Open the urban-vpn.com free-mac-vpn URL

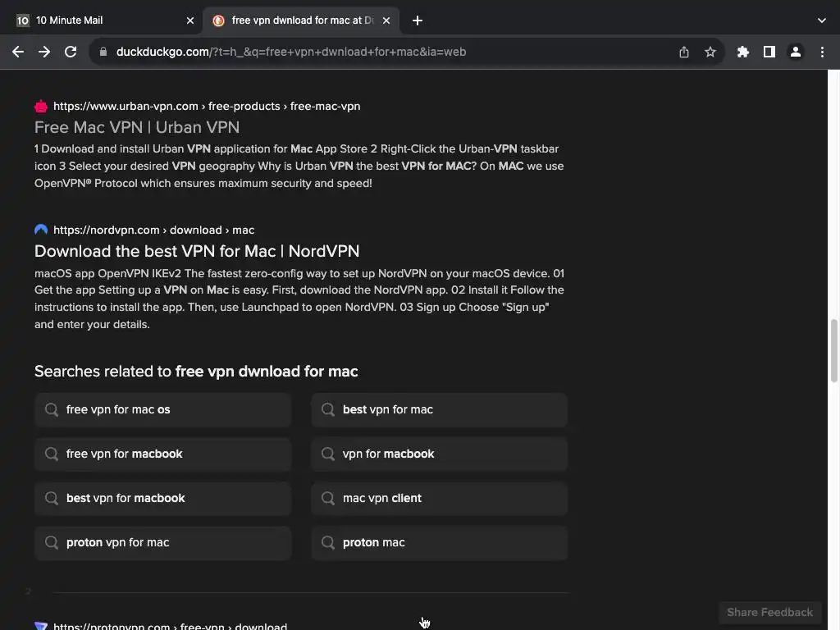(206, 106)
